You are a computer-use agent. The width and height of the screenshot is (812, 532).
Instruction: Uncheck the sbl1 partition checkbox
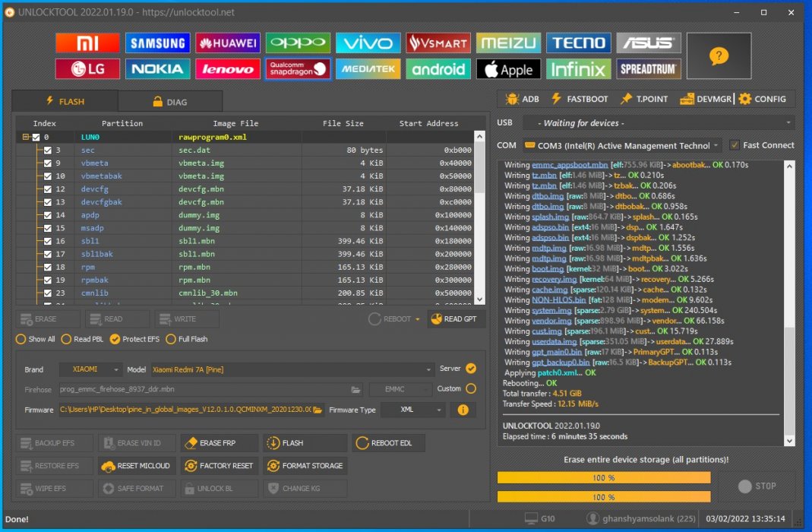click(48, 241)
